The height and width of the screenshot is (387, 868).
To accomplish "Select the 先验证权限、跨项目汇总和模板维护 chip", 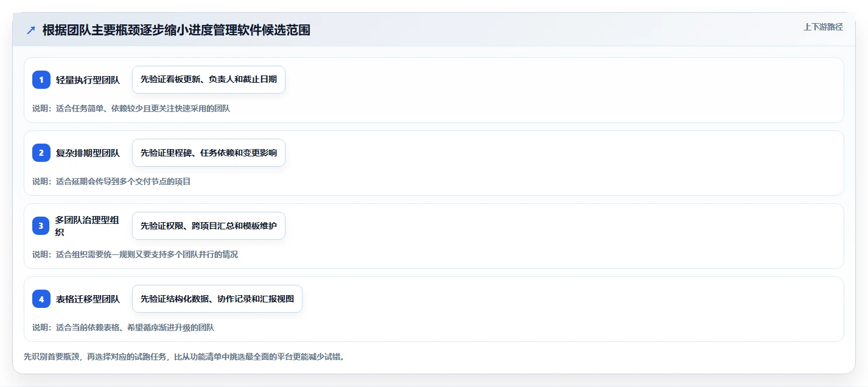I will pyautogui.click(x=209, y=226).
